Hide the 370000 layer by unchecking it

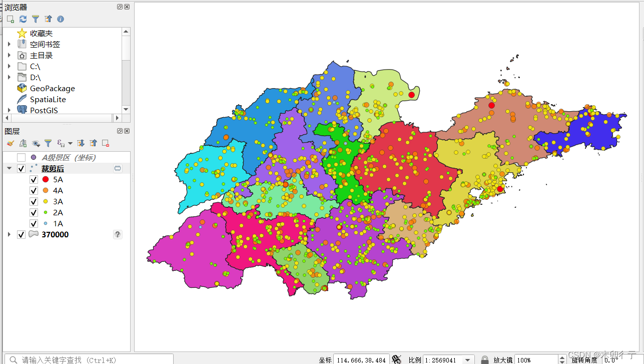click(21, 234)
